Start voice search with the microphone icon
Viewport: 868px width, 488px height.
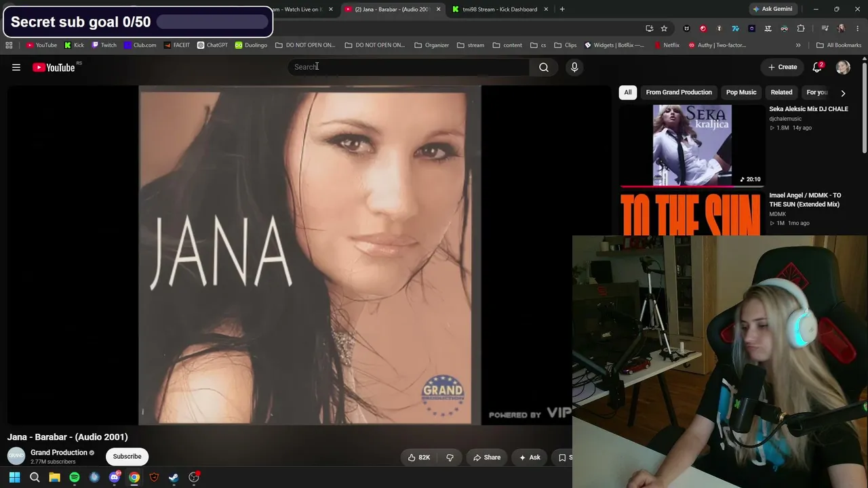(574, 67)
